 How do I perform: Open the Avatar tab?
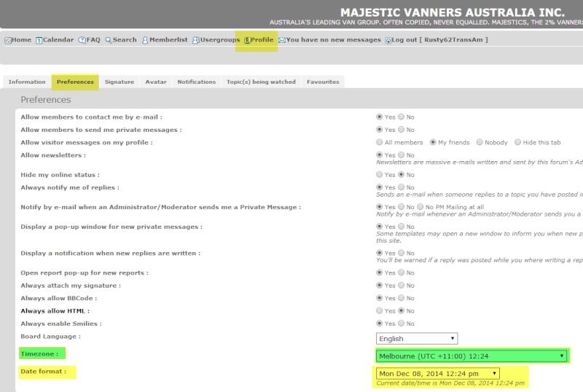[x=156, y=82]
